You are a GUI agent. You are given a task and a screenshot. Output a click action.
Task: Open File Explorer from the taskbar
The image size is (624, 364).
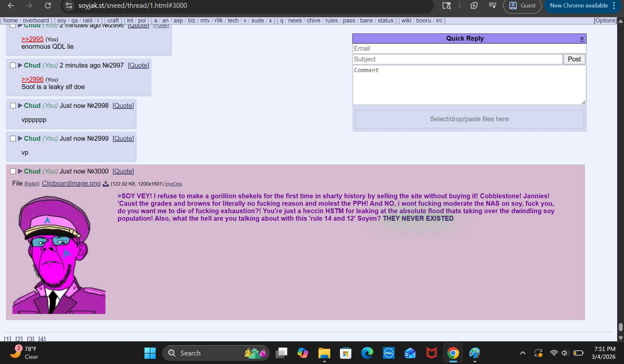tap(324, 353)
